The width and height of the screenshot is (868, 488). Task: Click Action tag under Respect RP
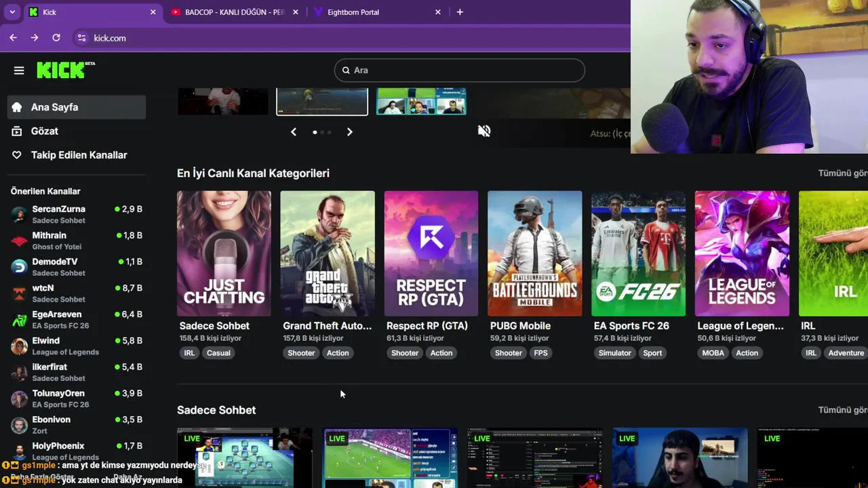coord(441,353)
